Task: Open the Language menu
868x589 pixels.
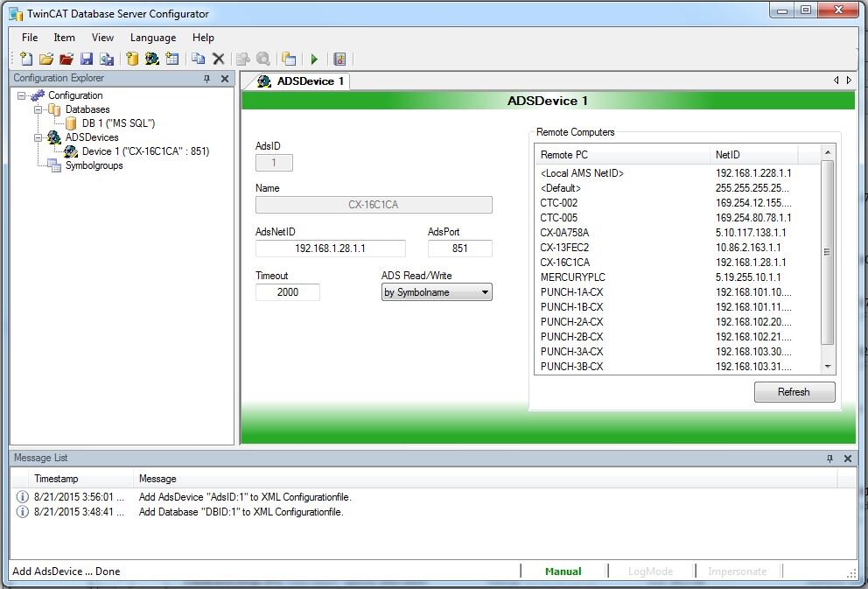Action: pyautogui.click(x=153, y=38)
